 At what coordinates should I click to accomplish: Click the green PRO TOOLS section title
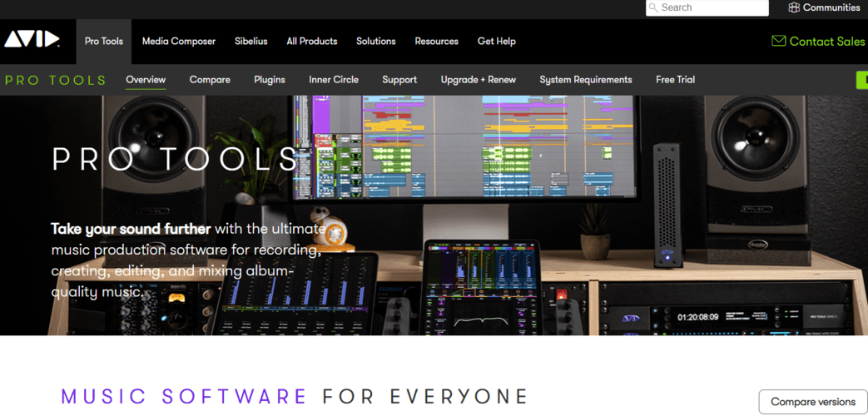point(56,80)
